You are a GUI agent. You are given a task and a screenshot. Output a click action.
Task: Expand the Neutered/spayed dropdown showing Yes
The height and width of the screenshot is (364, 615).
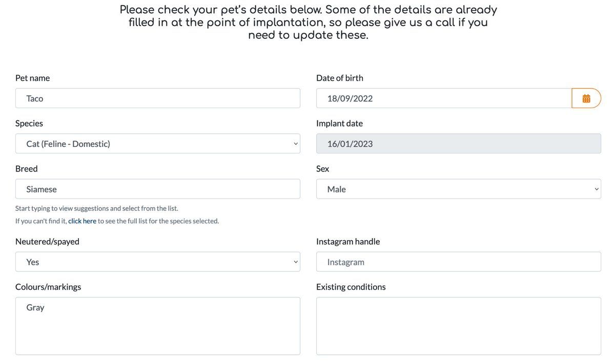[x=158, y=262]
